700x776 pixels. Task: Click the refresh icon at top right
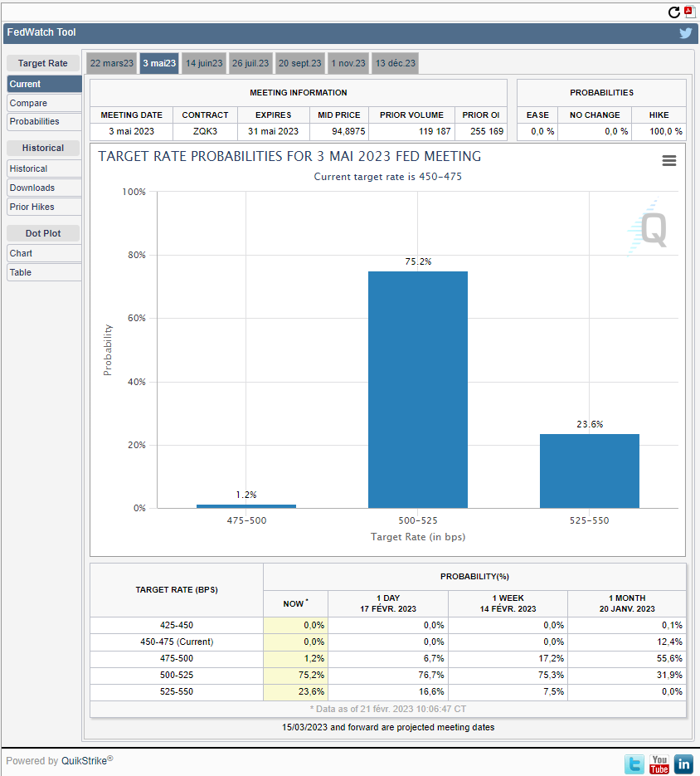(673, 12)
